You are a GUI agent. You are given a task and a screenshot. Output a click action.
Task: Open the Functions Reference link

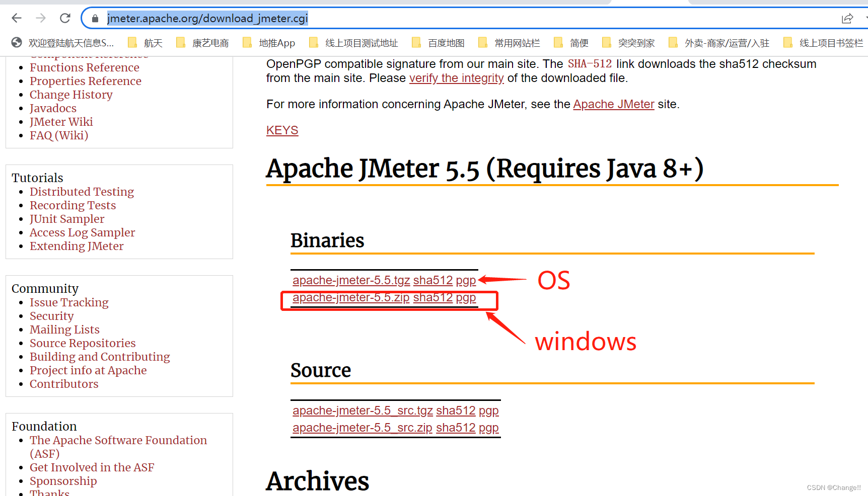85,67
